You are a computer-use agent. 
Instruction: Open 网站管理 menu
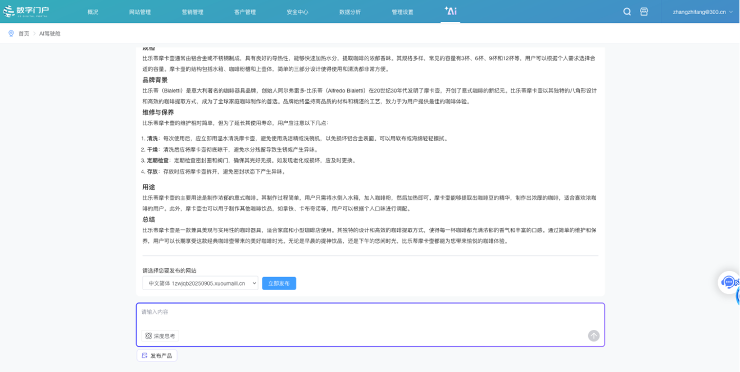point(140,12)
